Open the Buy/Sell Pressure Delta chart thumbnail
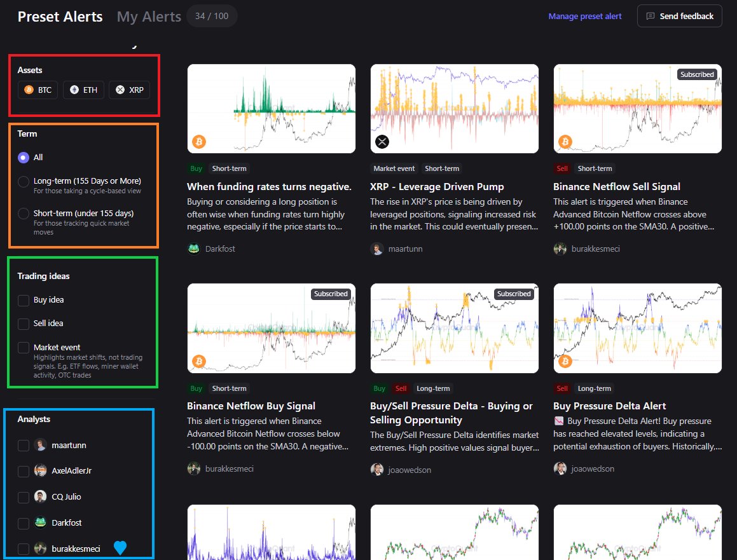Viewport: 737px width, 560px height. (455, 329)
